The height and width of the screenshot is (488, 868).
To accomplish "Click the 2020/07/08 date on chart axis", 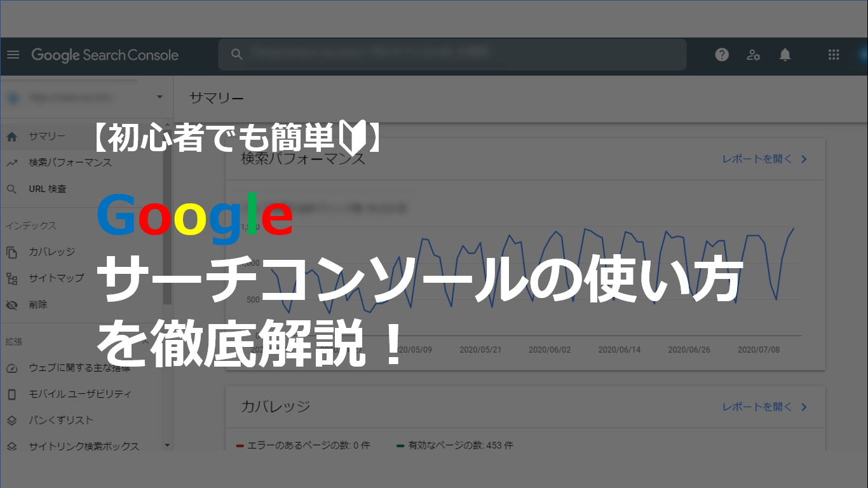I will (x=758, y=349).
